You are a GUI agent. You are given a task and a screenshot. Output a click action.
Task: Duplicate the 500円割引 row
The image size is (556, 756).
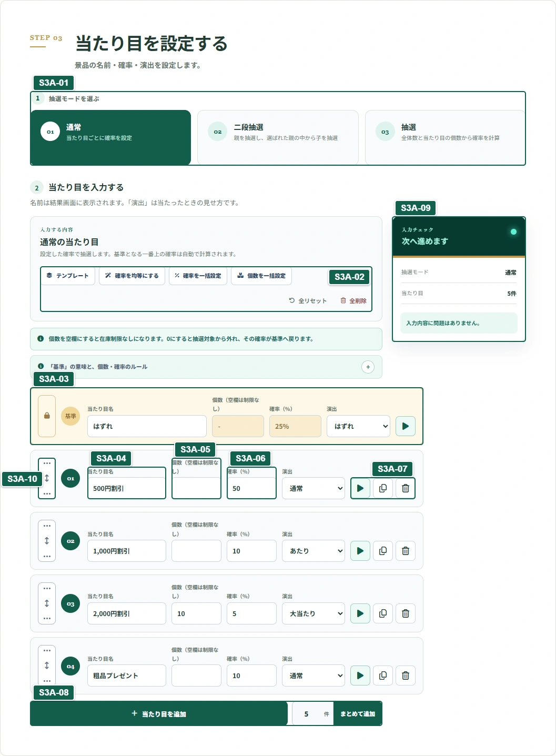(383, 488)
